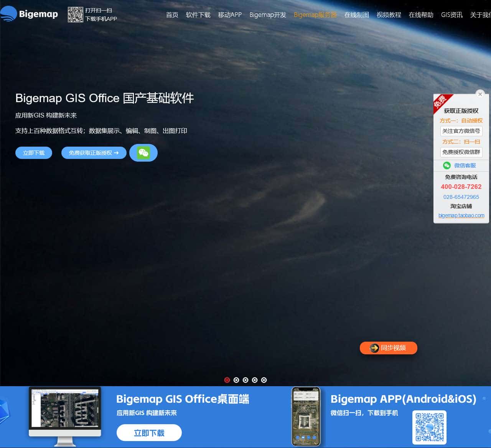
Task: Click the Bigemap logo
Action: pyautogui.click(x=29, y=14)
